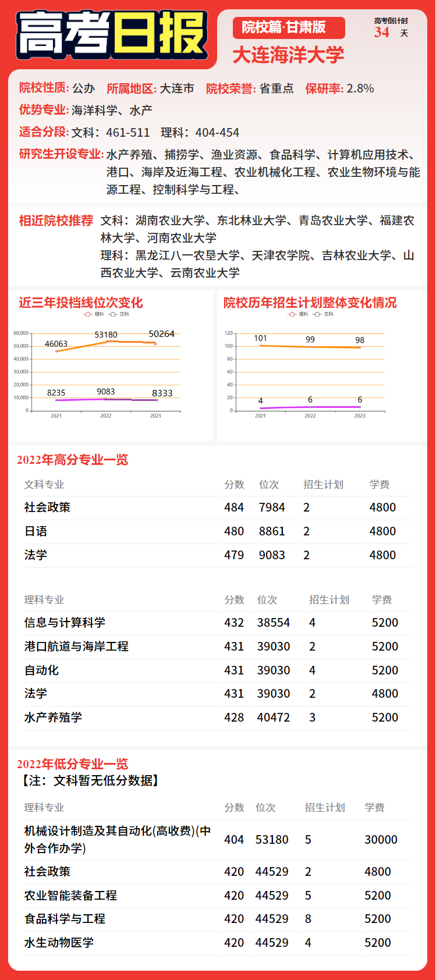This screenshot has width=436, height=980.
Task: Click the 近三年投档线位次变化 chart title
Action: pyautogui.click(x=80, y=303)
